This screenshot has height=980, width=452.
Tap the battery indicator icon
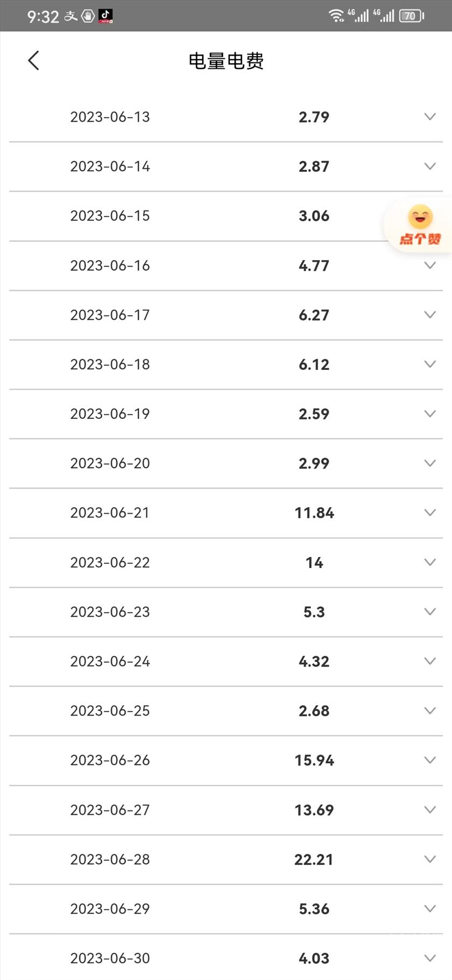[x=411, y=16]
